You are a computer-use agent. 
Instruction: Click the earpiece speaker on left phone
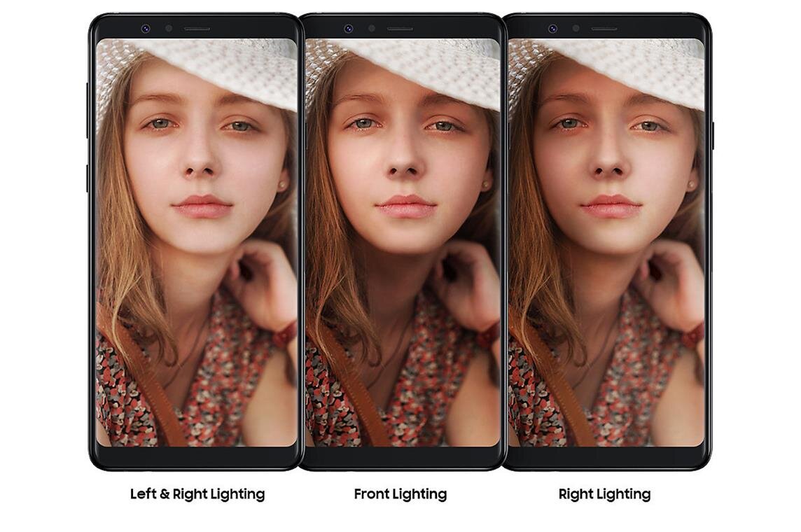(197, 29)
